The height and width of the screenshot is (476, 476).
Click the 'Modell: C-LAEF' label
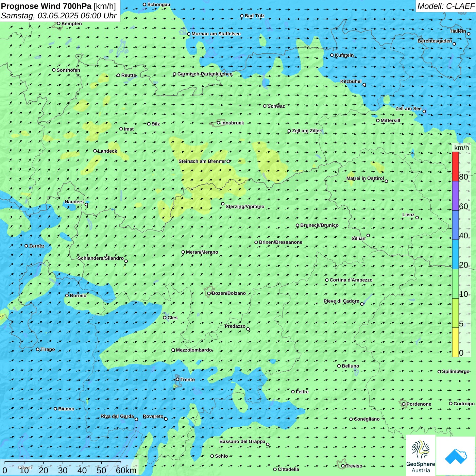point(445,6)
